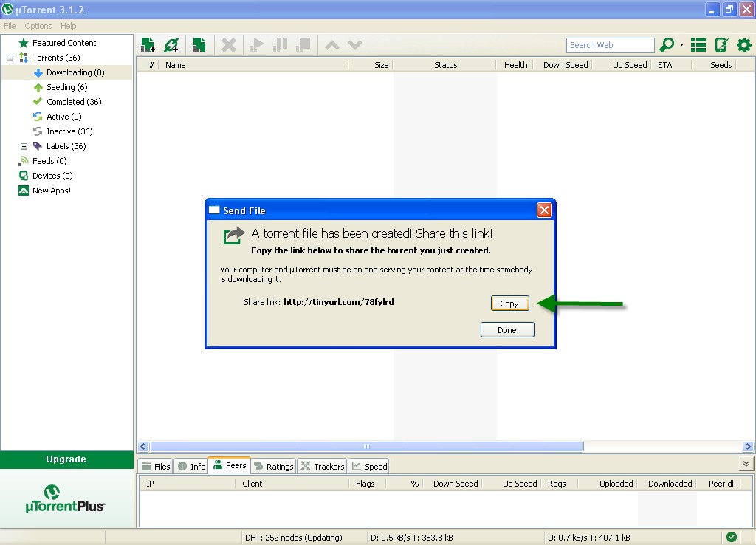Sort torrents by Status column

(445, 65)
